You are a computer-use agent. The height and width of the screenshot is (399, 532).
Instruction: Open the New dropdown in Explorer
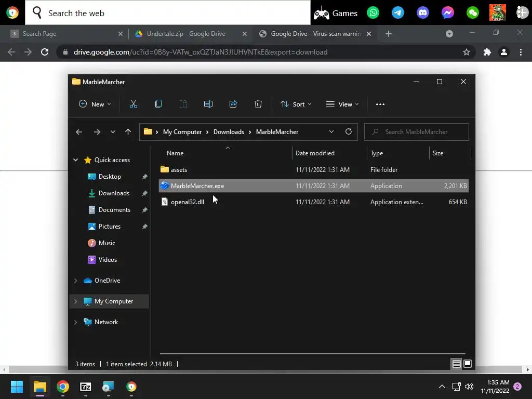point(95,104)
